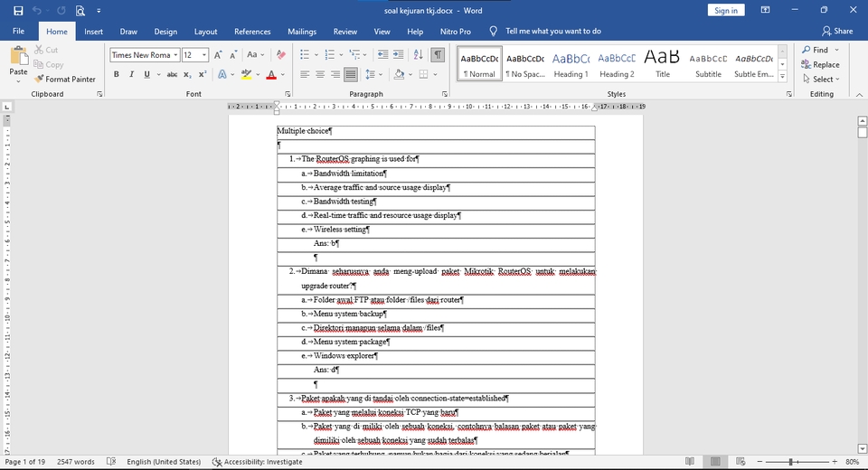Apply strikethrough formatting

pyautogui.click(x=172, y=74)
